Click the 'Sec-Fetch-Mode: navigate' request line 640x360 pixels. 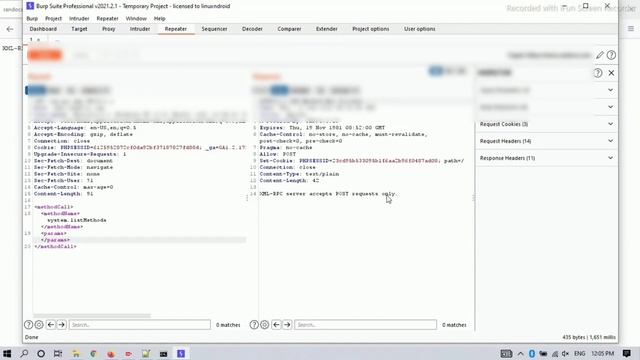[x=73, y=167]
